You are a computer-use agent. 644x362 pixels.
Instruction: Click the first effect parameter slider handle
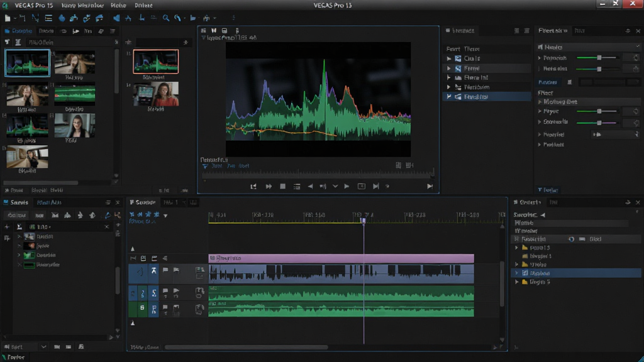click(599, 58)
